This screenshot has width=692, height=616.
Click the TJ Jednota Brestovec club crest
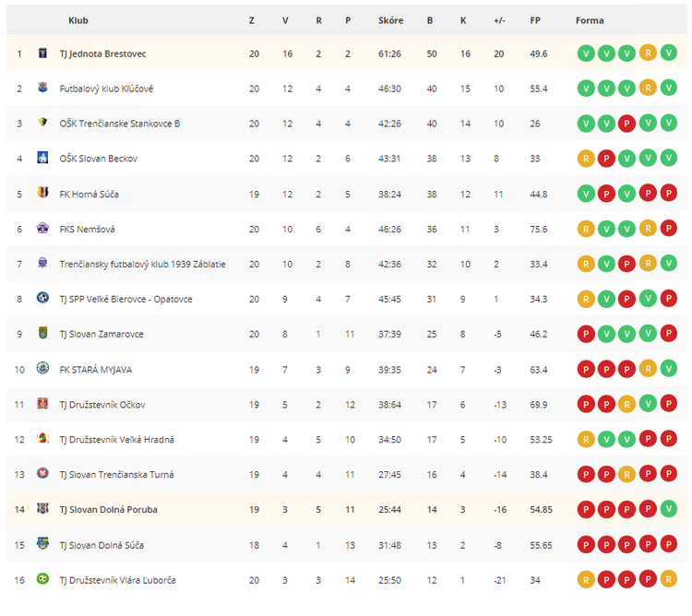(x=42, y=53)
